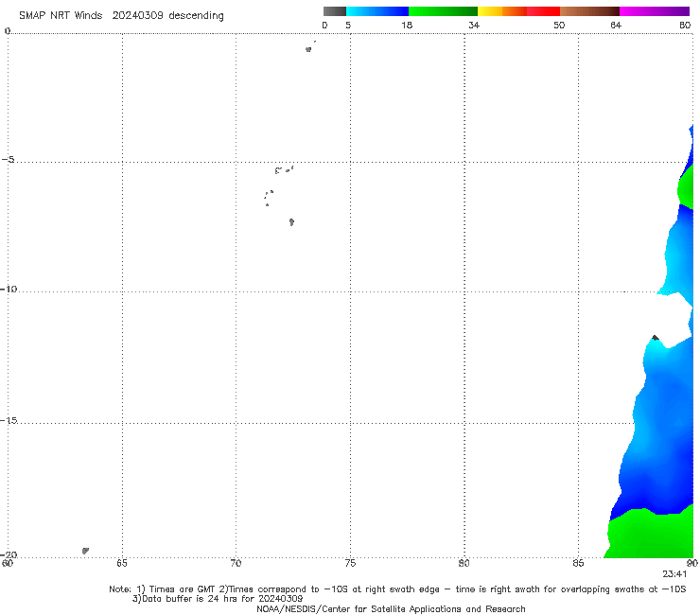Click the island marker just below the 0 latitude line
The image size is (700, 615).
(308, 49)
